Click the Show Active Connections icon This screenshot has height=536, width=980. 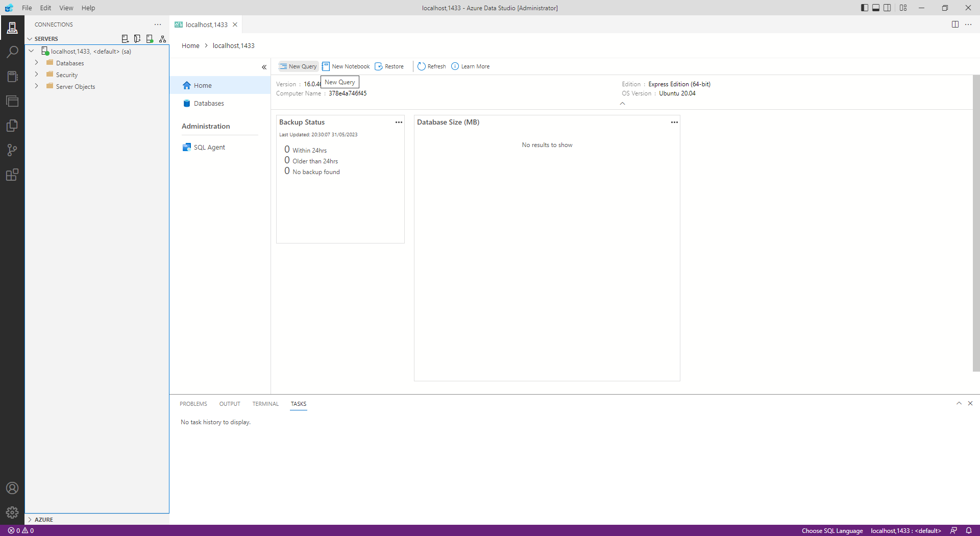pos(150,39)
